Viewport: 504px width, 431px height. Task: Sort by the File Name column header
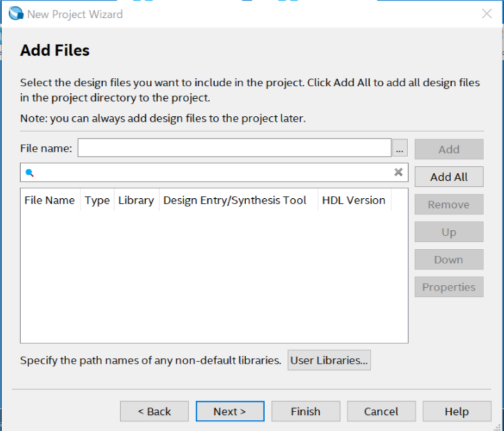pos(49,200)
